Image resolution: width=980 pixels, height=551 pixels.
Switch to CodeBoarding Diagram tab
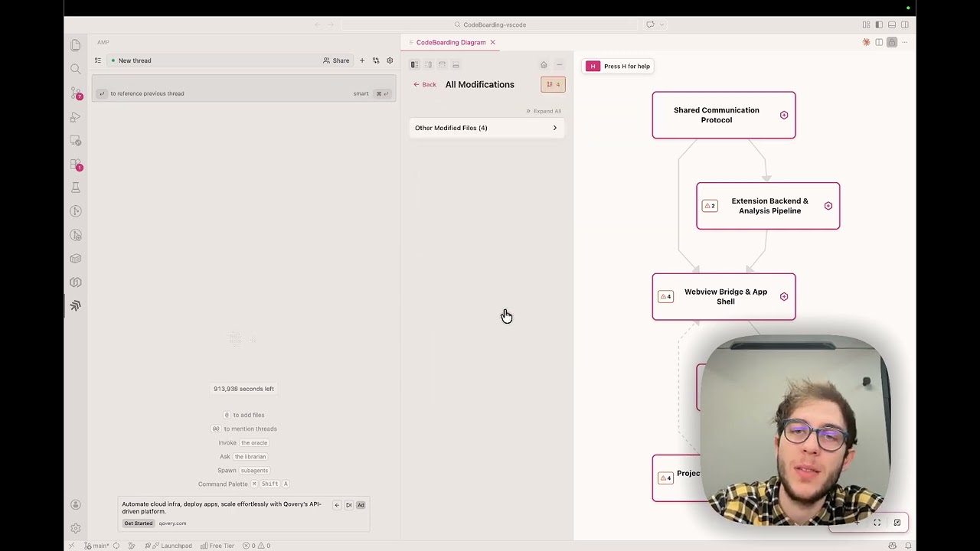(451, 42)
